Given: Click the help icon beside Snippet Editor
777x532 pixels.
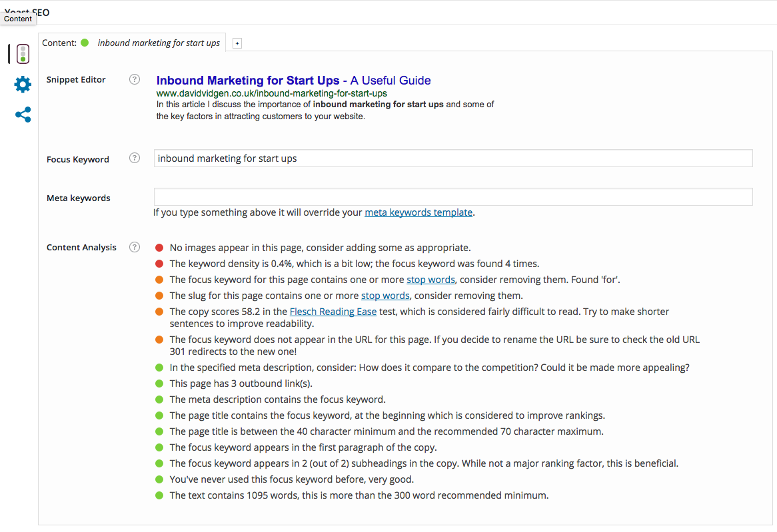Looking at the screenshot, I should 135,79.
